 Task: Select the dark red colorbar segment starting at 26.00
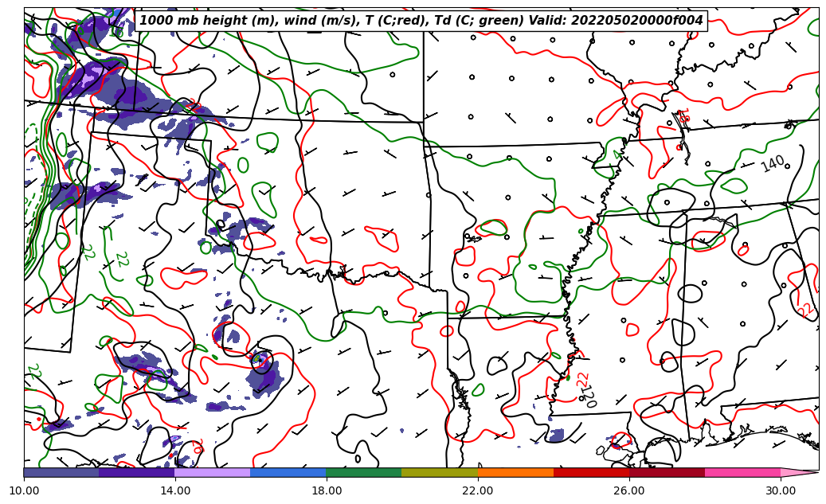(667, 472)
